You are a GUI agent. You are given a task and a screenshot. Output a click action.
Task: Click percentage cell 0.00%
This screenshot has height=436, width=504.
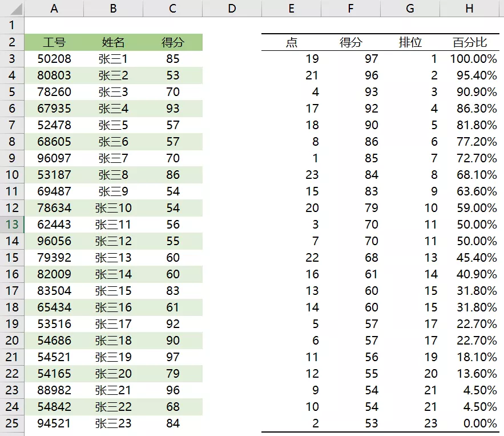(469, 423)
